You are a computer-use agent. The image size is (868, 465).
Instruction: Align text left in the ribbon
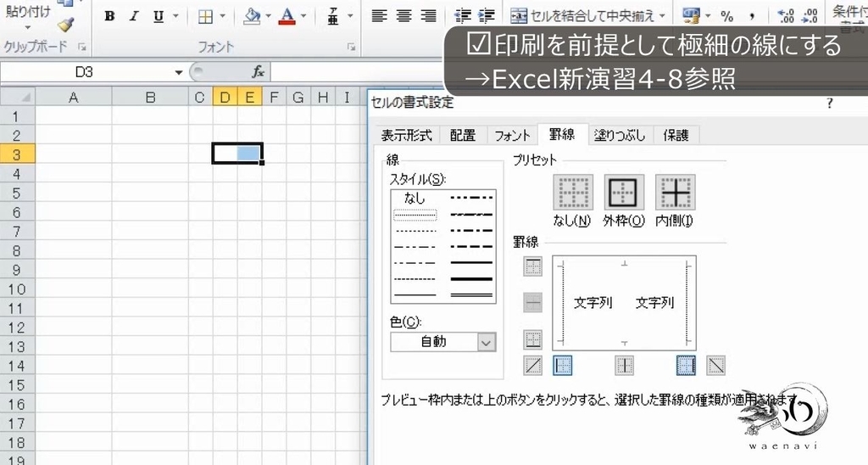pos(379,16)
